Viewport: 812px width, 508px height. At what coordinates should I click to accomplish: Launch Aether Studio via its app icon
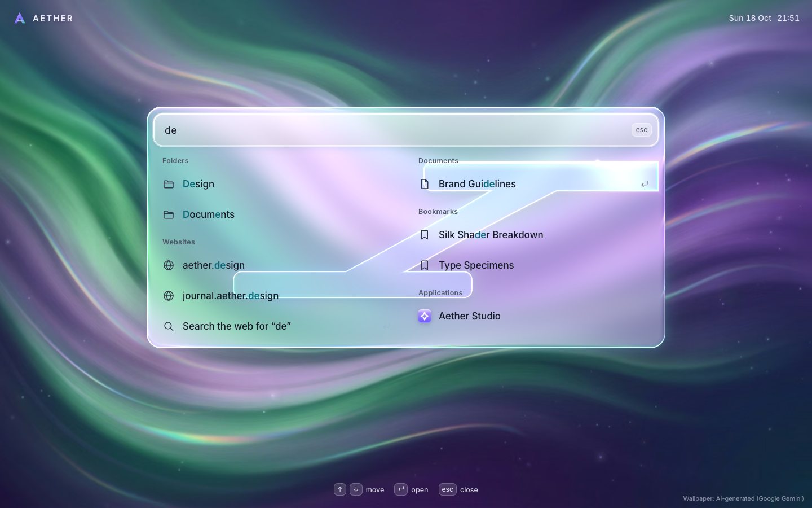425,316
